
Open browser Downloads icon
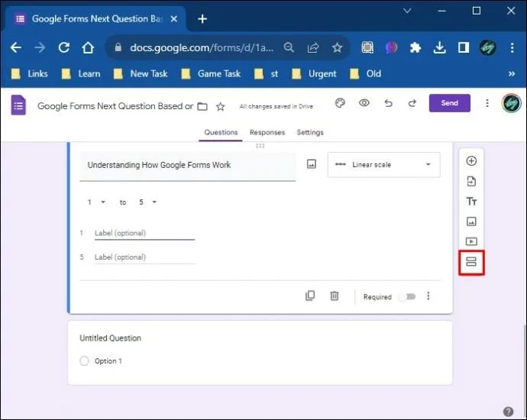[x=440, y=47]
